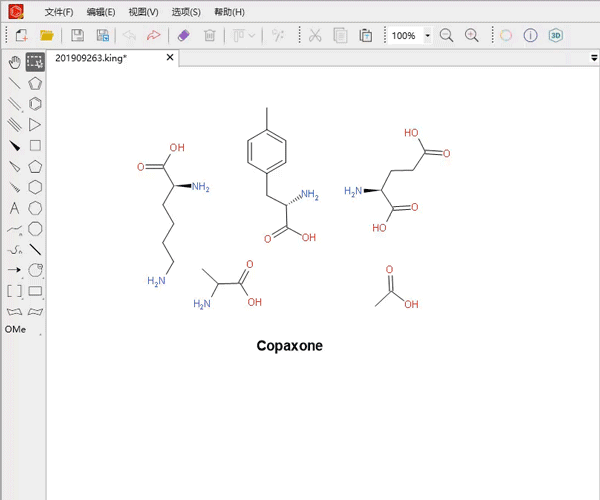The width and height of the screenshot is (600, 500).
Task: Click the 100% zoom input field
Action: click(x=406, y=36)
